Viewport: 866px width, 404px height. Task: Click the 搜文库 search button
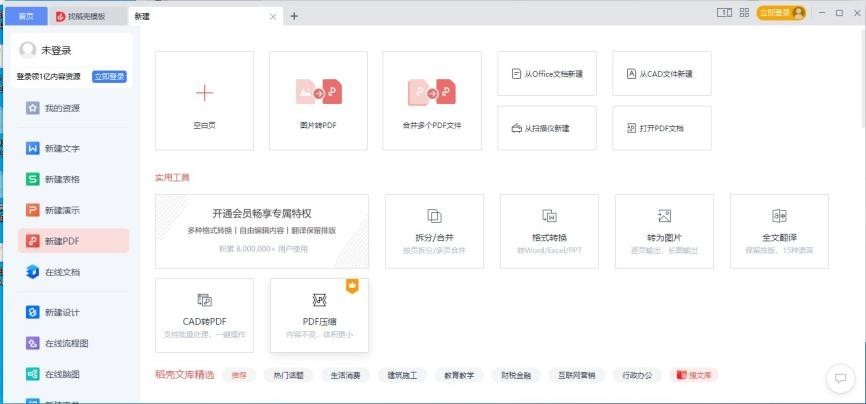pyautogui.click(x=694, y=375)
